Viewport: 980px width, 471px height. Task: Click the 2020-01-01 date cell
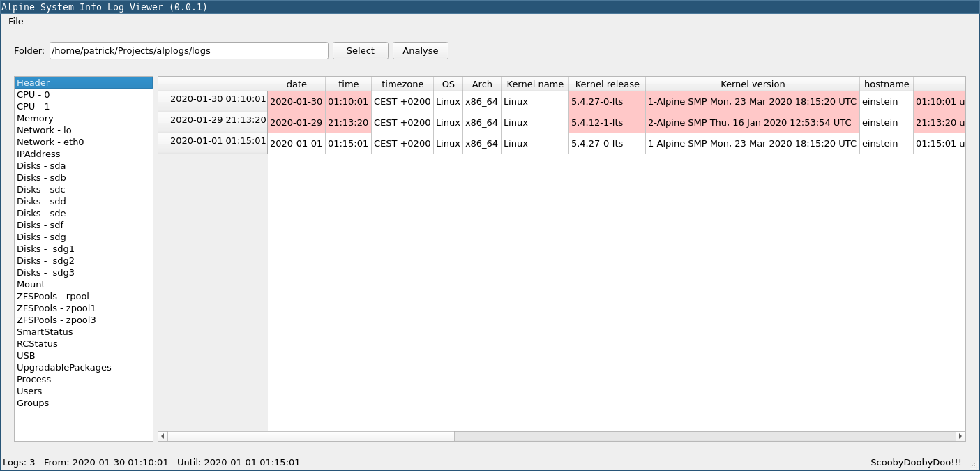pyautogui.click(x=296, y=144)
